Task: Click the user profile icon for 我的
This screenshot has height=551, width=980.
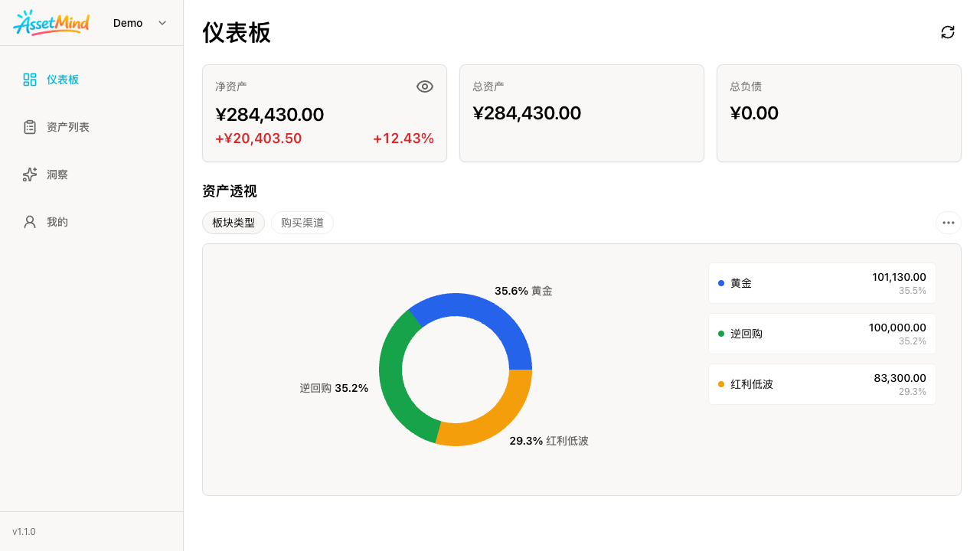Action: point(30,222)
